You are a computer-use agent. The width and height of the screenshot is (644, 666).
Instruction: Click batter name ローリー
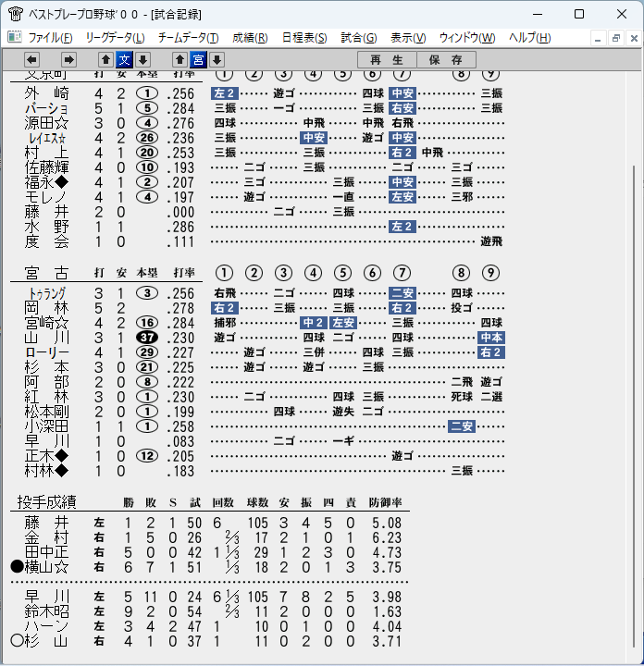[x=47, y=352]
